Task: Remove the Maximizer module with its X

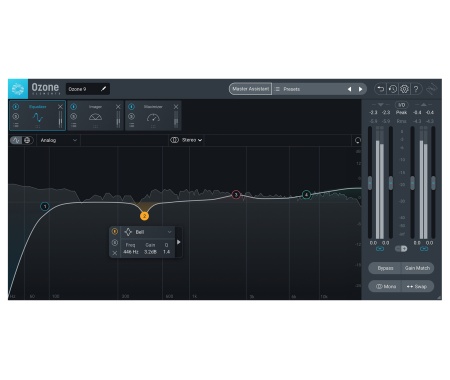Action: point(176,107)
